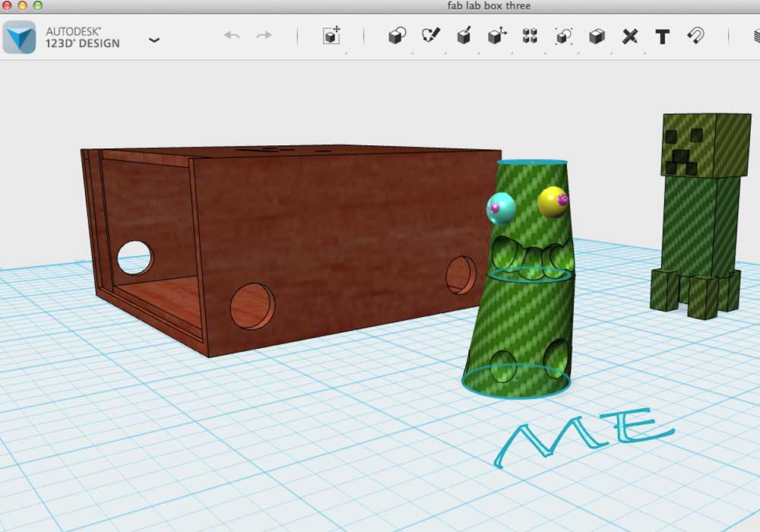Click the 'fab lab box three' window title
Image resolution: width=760 pixels, height=532 pixels.
pos(489,6)
